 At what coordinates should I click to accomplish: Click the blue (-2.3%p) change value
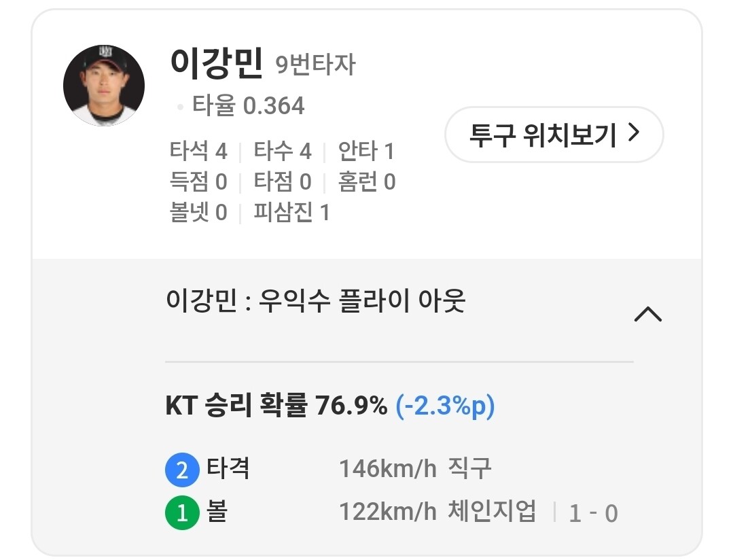pos(445,406)
